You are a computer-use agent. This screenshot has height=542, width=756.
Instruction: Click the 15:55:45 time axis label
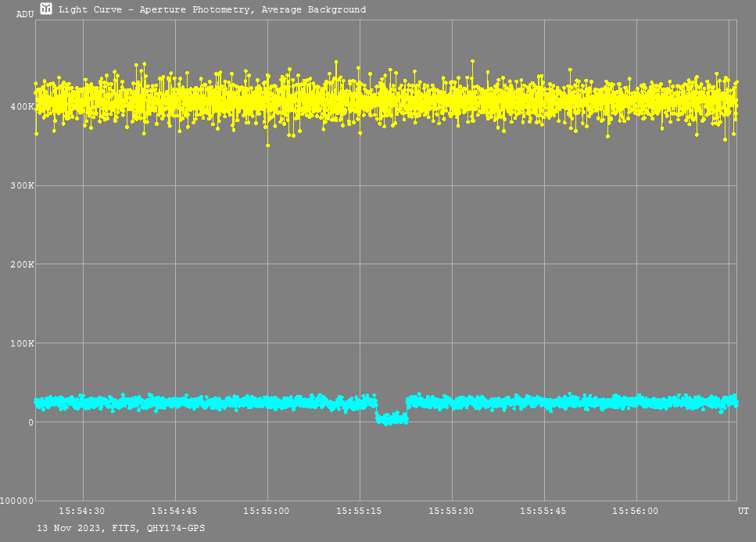543,511
